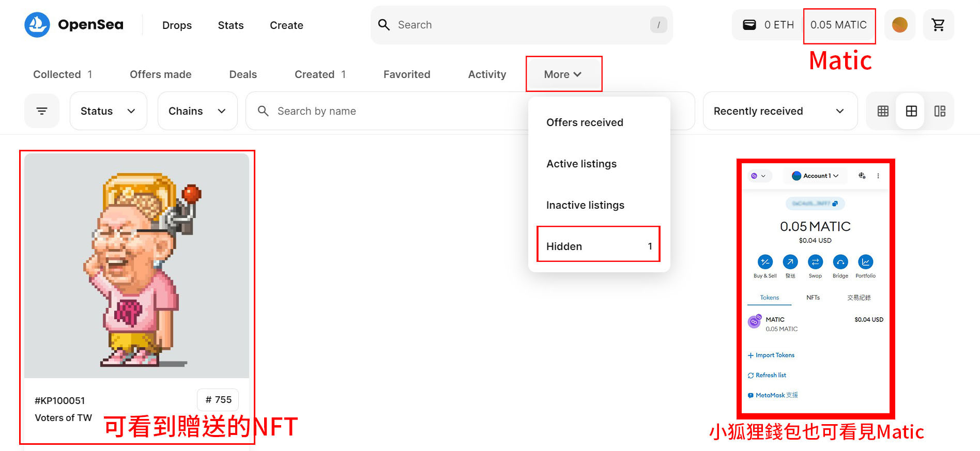Click Import Tokens link in MetaMask

(x=771, y=355)
